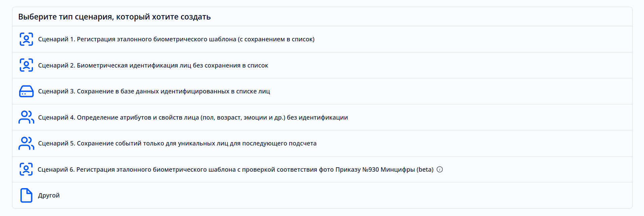Screen dimensions: 644x216
Task: Choose Сценарий 2 биометрическая идентификация без сохранения
Action: point(153,65)
